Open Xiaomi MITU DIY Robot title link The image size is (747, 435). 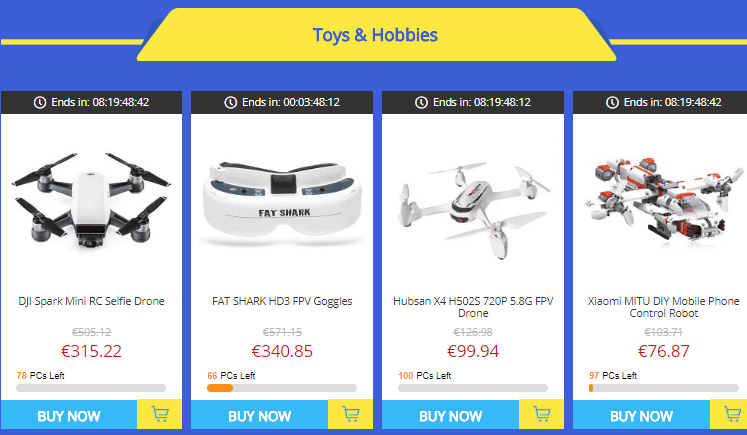(x=664, y=307)
